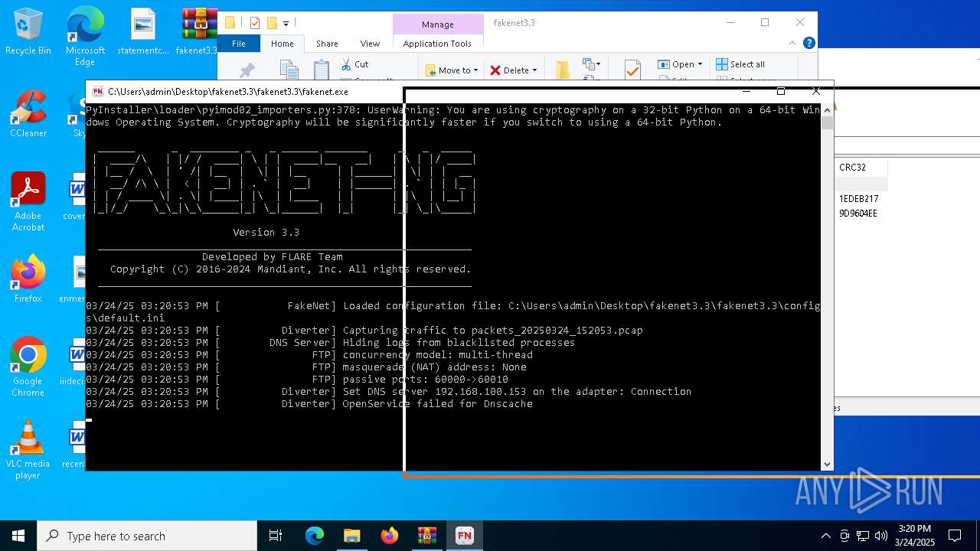Maximize the fakenet3.3 Explorer window
The image size is (980, 551).
coord(764,23)
